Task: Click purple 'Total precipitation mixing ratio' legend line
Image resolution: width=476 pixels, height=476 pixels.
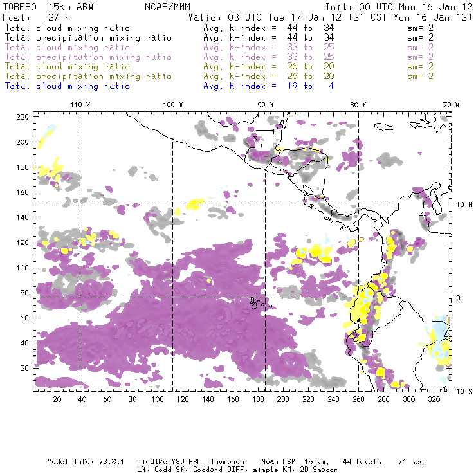Action: click(x=88, y=57)
